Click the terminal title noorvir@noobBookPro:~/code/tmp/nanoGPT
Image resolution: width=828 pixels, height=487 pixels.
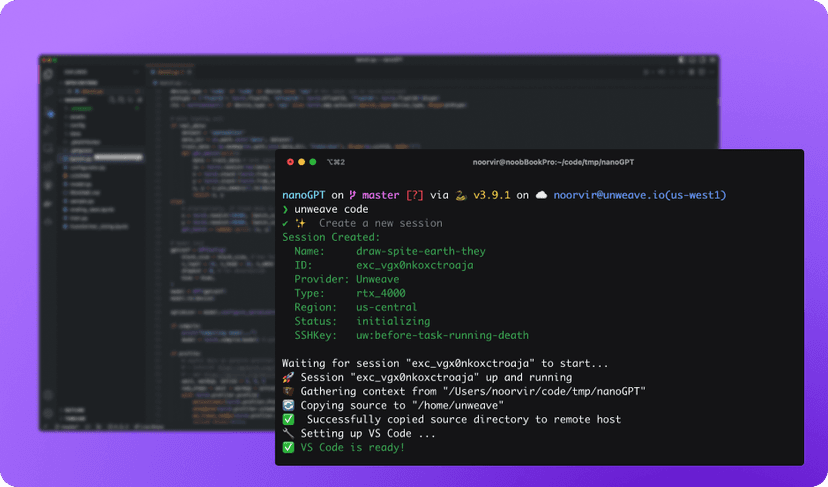pyautogui.click(x=553, y=162)
